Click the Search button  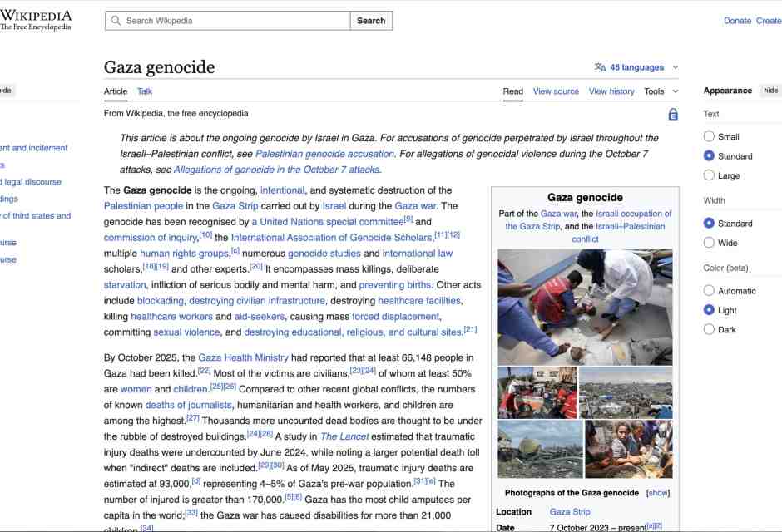point(371,21)
